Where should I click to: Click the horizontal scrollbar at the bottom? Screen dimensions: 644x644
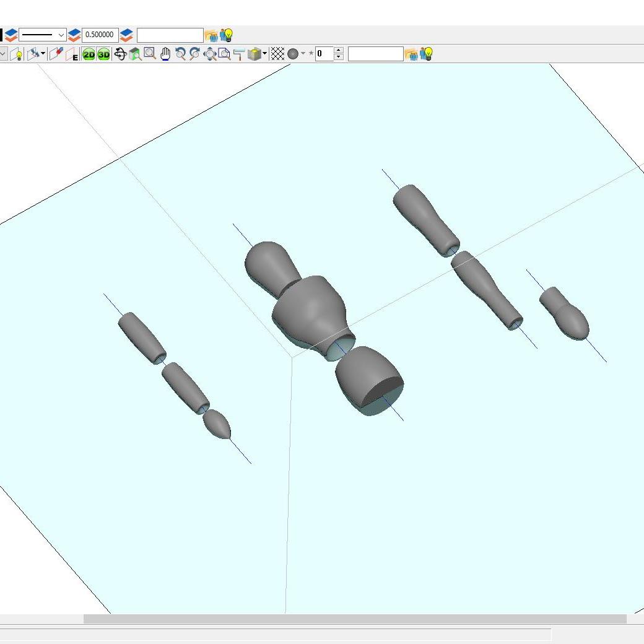point(354,619)
